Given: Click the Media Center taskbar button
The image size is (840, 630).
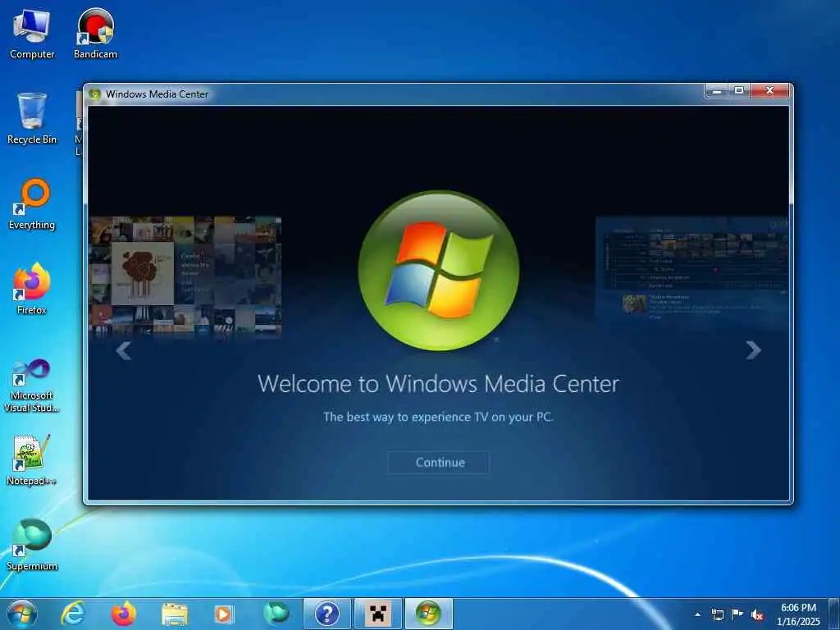Looking at the screenshot, I should coord(428,614).
